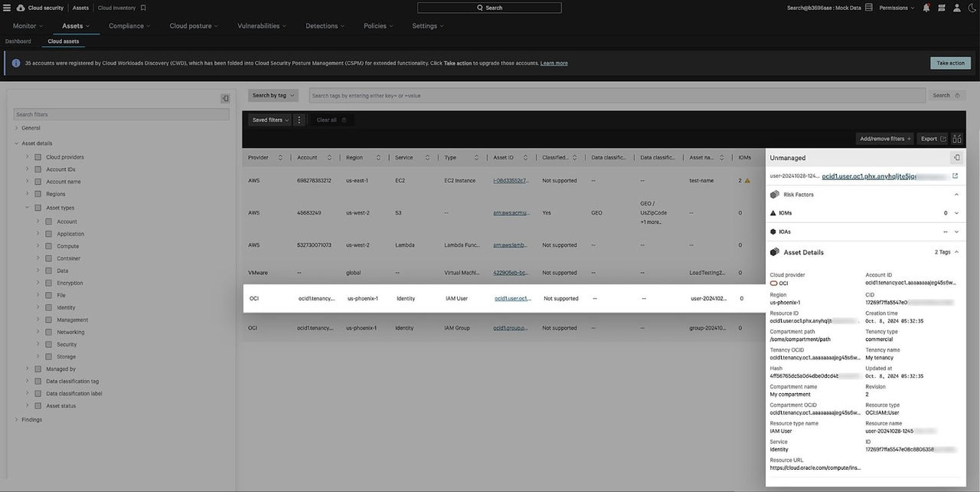Check the Account IDs filter checkbox
980x492 pixels.
pyautogui.click(x=38, y=169)
